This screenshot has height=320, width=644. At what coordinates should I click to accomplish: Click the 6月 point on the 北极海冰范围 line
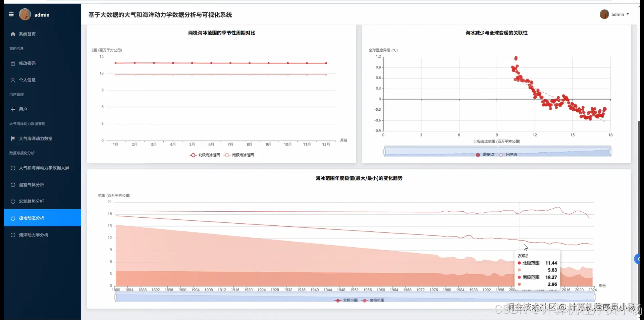pyautogui.click(x=211, y=63)
